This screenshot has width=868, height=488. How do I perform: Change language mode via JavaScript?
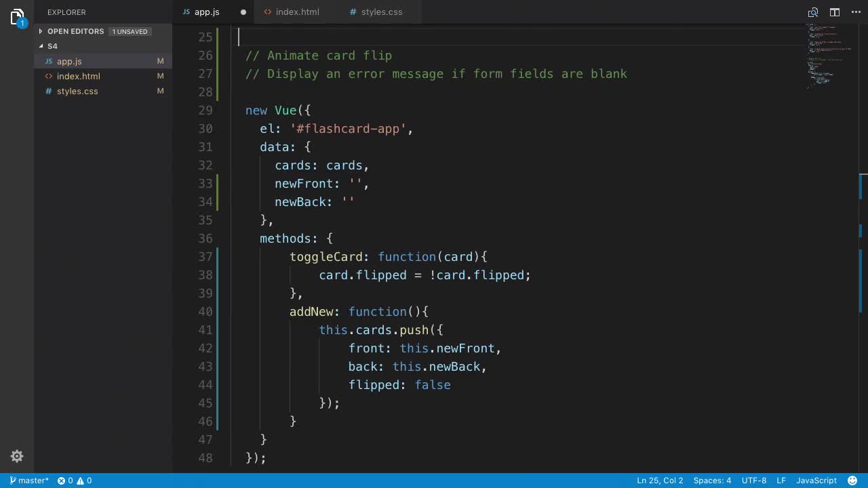pyautogui.click(x=816, y=481)
